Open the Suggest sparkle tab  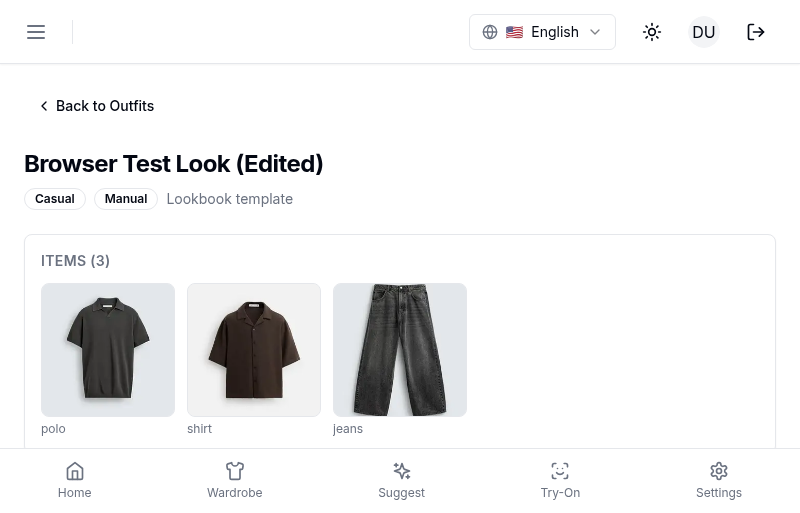pos(402,480)
